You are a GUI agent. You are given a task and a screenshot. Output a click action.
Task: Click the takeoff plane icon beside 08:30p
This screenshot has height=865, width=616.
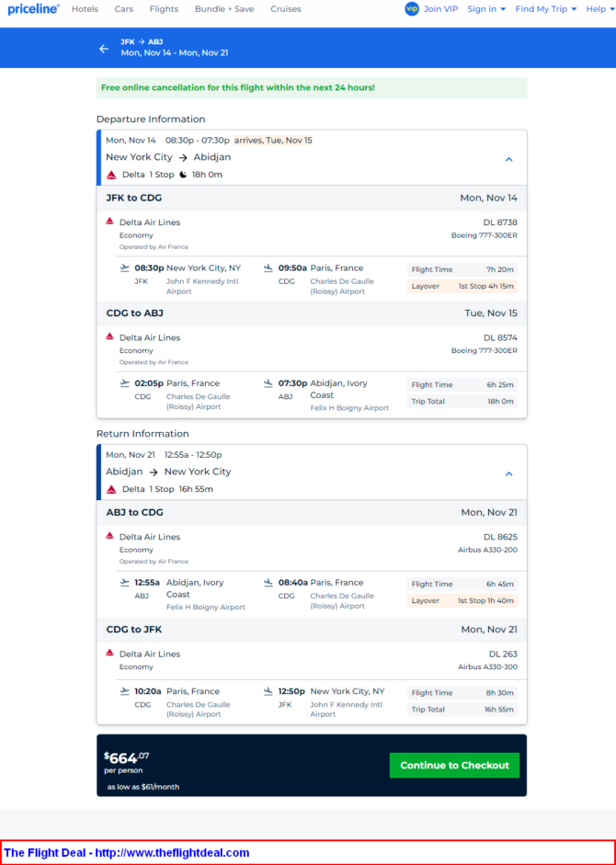point(125,268)
